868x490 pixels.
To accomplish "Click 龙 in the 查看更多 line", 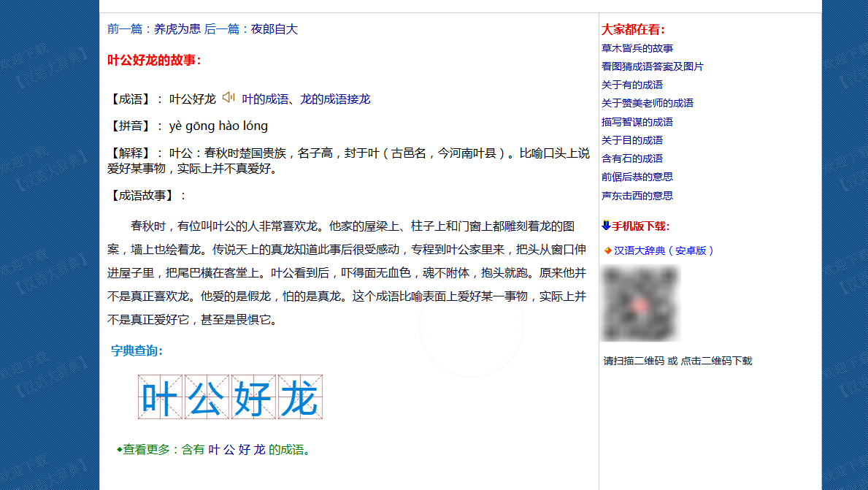I will click(x=259, y=450).
